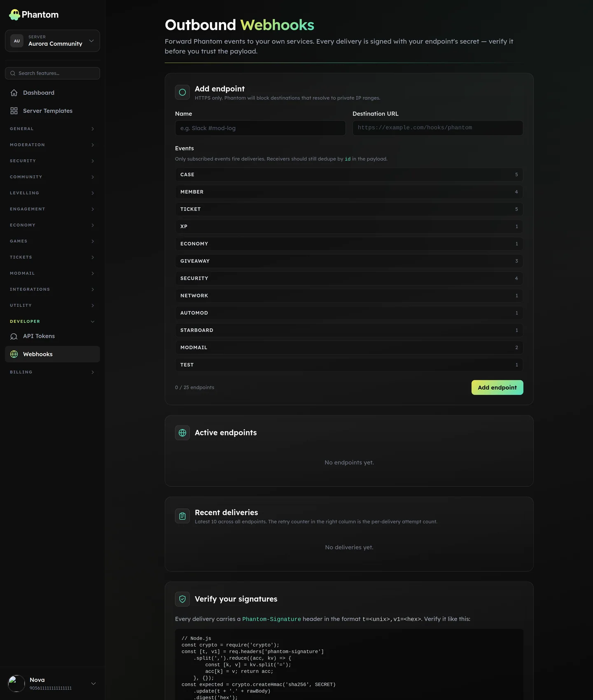The height and width of the screenshot is (700, 593).
Task: Collapse the Developer sidebar section
Action: tap(52, 322)
